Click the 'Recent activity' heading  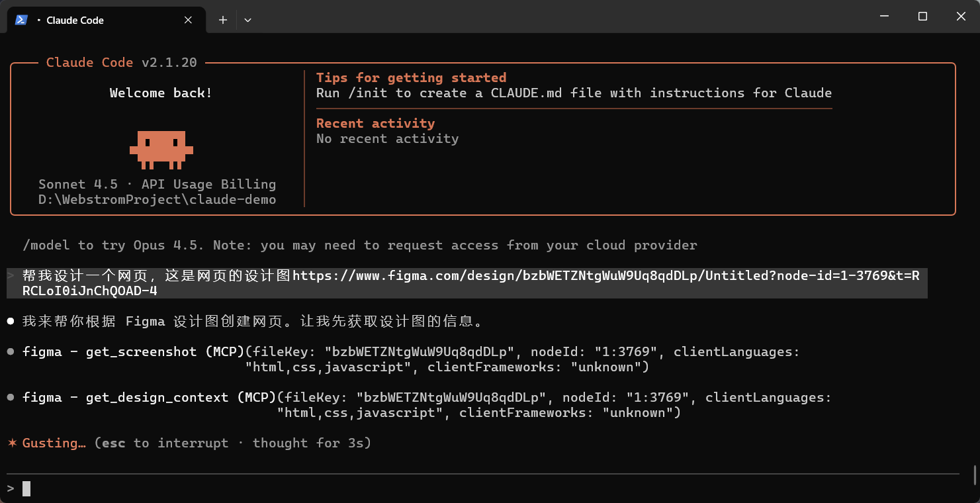(375, 123)
